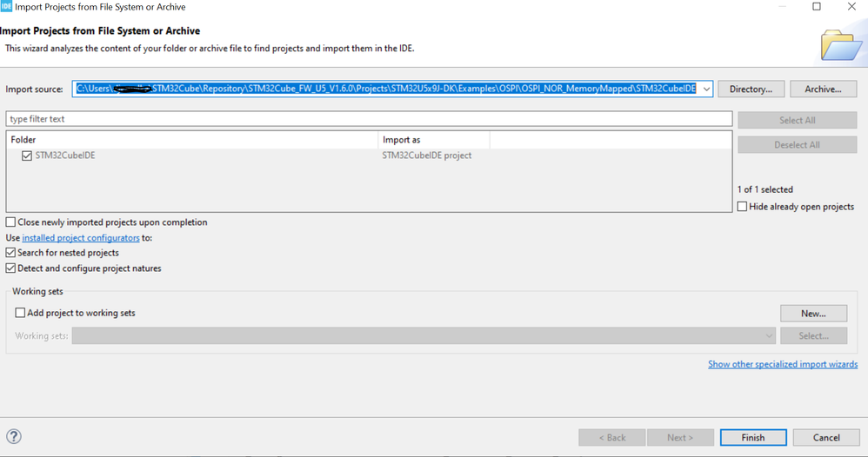This screenshot has width=868, height=457.
Task: Toggle the STM32CubeIDE folder checkbox
Action: tap(27, 156)
